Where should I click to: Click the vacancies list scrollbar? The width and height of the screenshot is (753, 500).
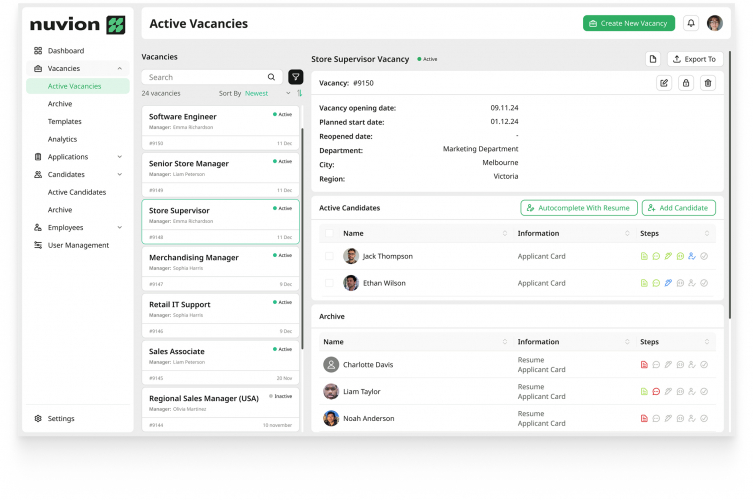[x=302, y=239]
